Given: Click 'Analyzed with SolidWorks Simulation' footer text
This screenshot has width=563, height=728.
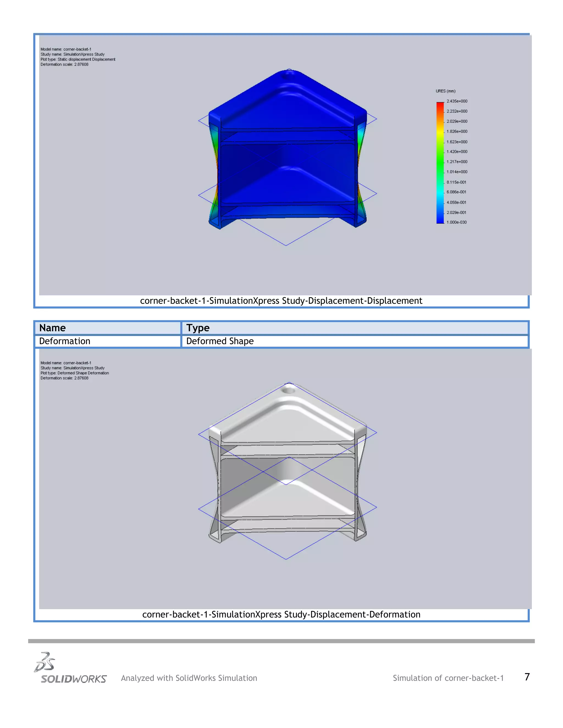Looking at the screenshot, I should point(189,678).
